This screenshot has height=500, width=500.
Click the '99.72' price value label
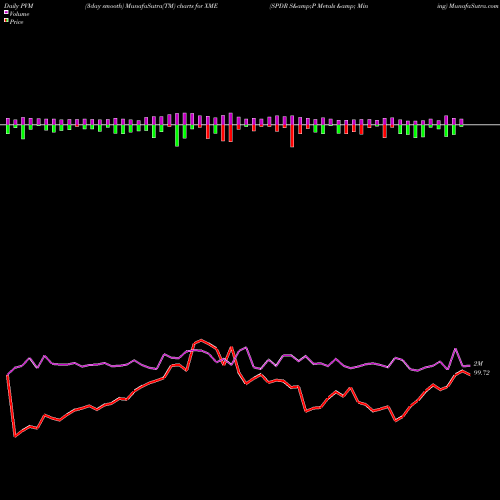click(482, 373)
